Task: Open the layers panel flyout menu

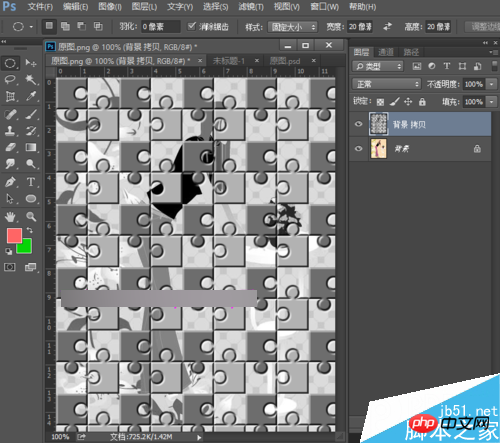Action: point(493,52)
